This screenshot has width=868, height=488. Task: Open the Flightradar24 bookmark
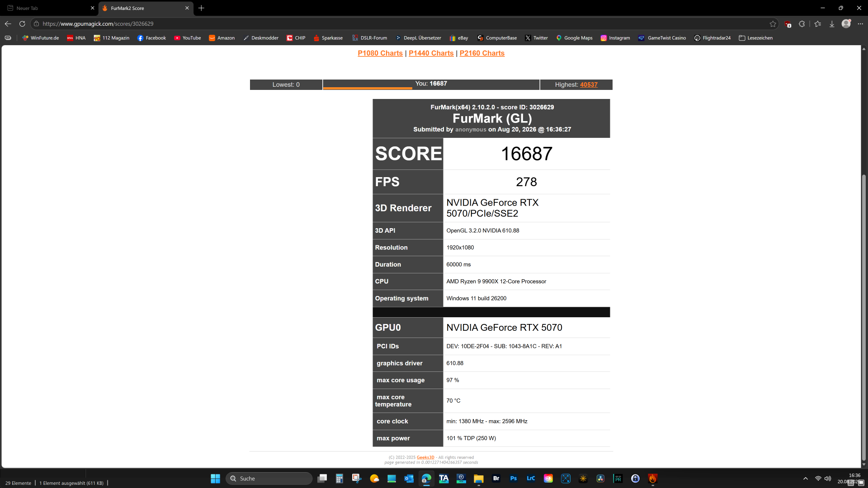[712, 38]
